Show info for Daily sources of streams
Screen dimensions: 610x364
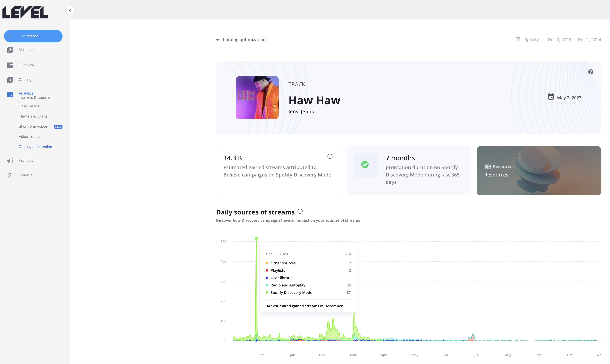pos(300,211)
